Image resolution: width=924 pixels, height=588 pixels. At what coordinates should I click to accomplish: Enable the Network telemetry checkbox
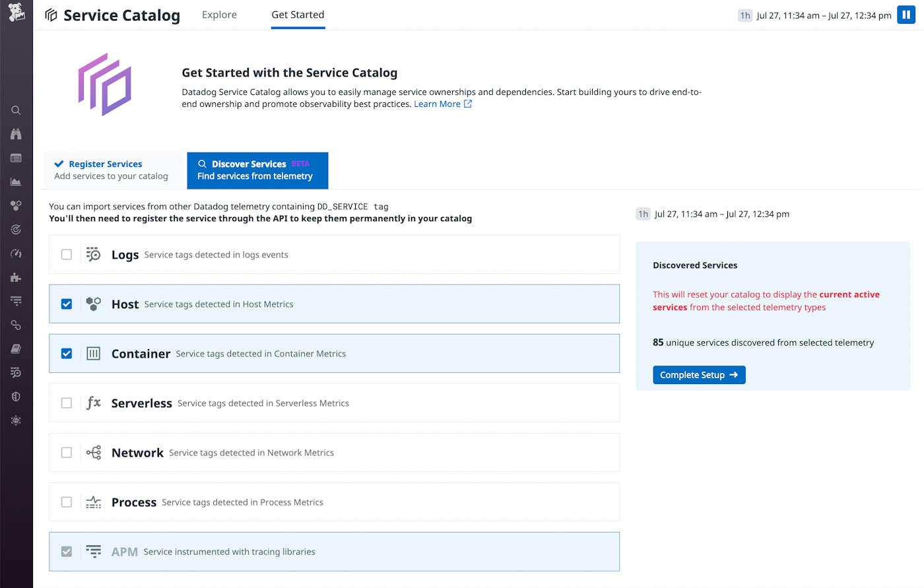(x=67, y=453)
